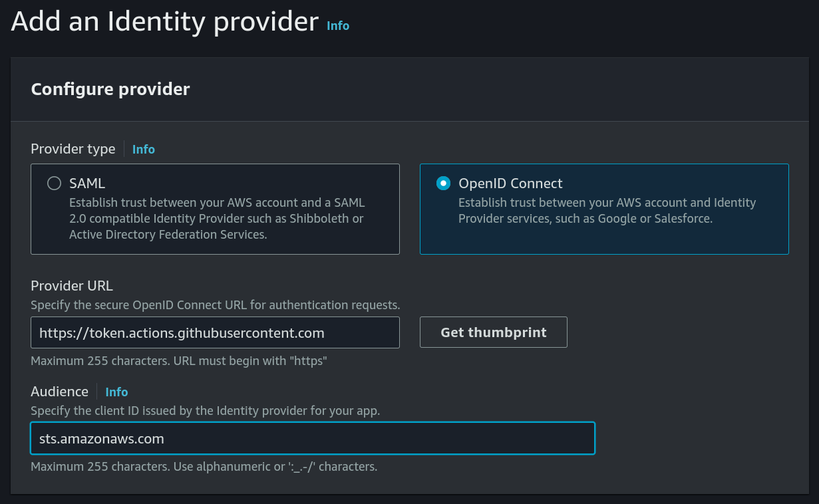Screen dimensions: 819x504
Task: Click the "Configure provider" section header
Action: [x=110, y=89]
